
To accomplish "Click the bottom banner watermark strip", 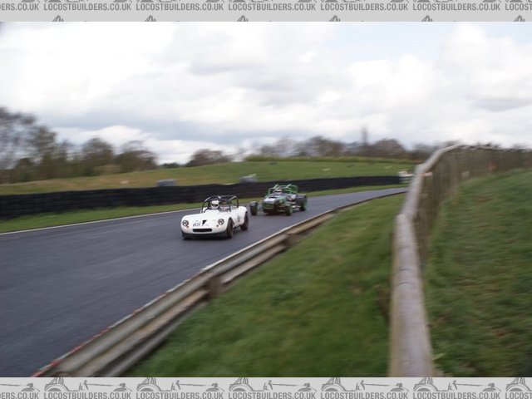I will click(266, 387).
